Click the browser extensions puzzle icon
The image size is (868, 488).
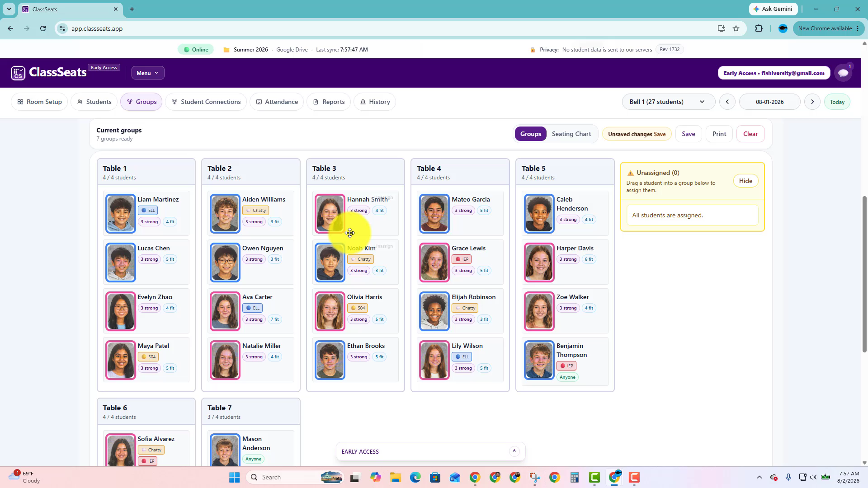759,28
